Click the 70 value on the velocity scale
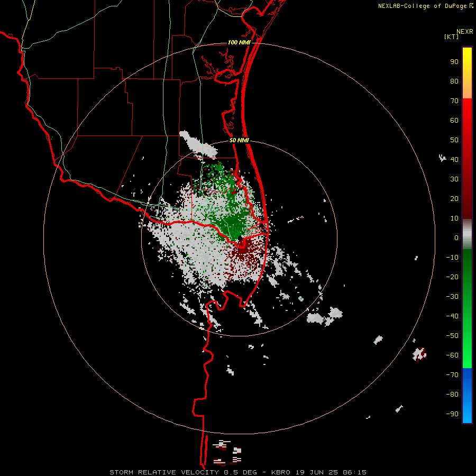The image size is (476, 476). point(454,101)
